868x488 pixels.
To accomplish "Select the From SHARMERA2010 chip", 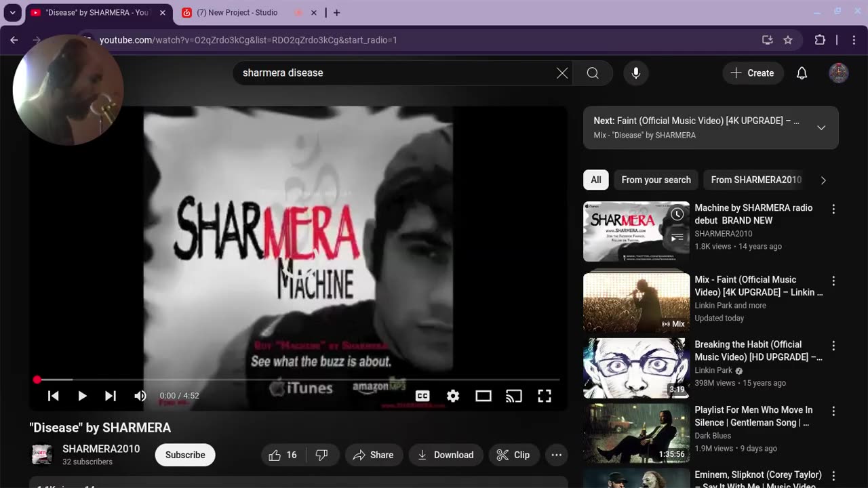I will click(x=756, y=180).
